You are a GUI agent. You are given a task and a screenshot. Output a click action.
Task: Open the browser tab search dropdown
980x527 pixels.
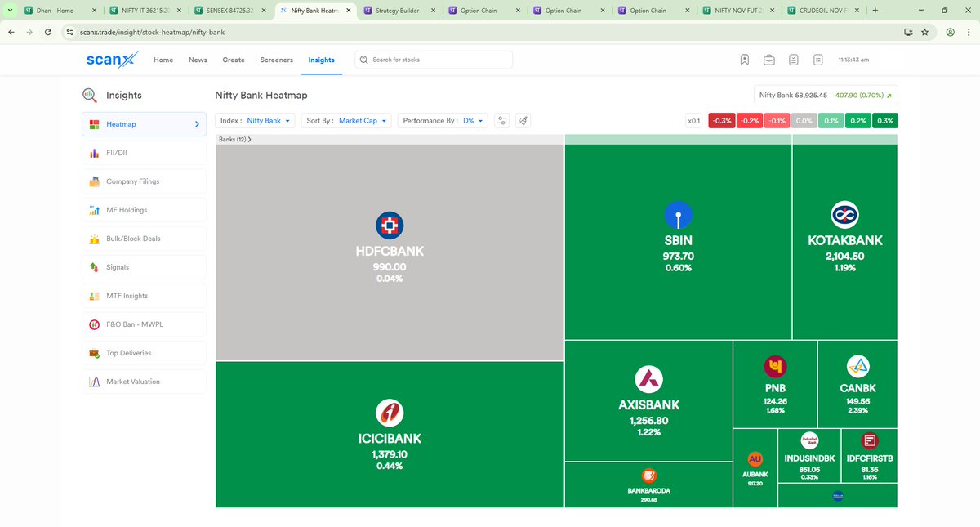9,11
